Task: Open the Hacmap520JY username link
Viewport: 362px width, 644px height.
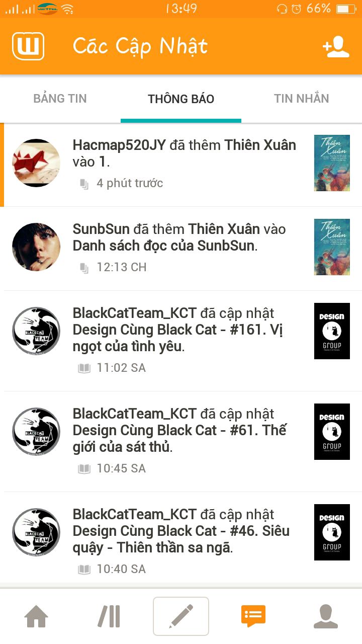Action: tap(119, 145)
